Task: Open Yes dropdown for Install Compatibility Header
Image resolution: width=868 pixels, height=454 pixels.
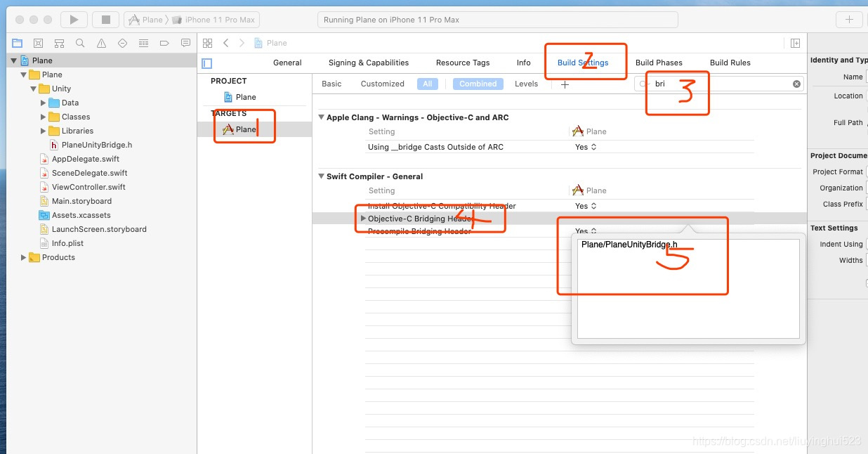Action: (586, 206)
